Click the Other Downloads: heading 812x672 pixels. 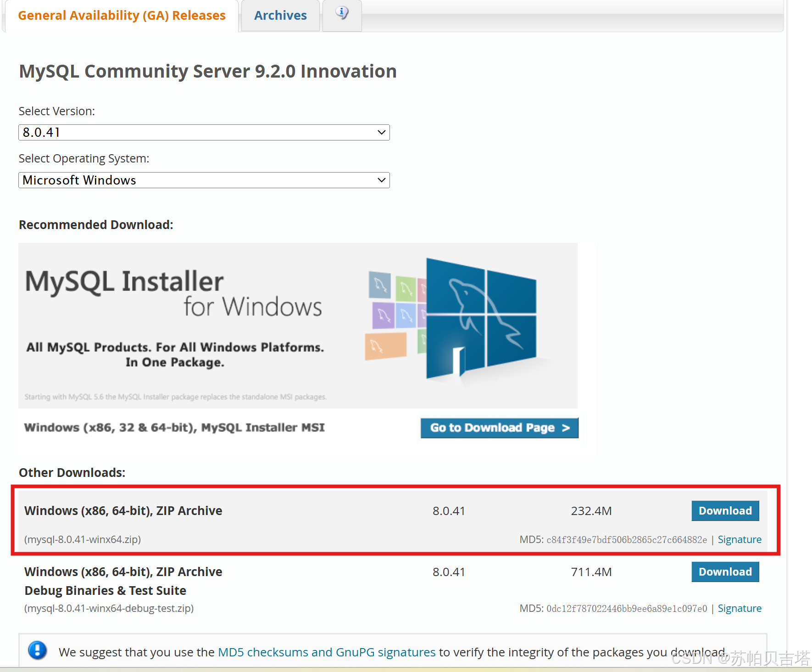point(72,473)
